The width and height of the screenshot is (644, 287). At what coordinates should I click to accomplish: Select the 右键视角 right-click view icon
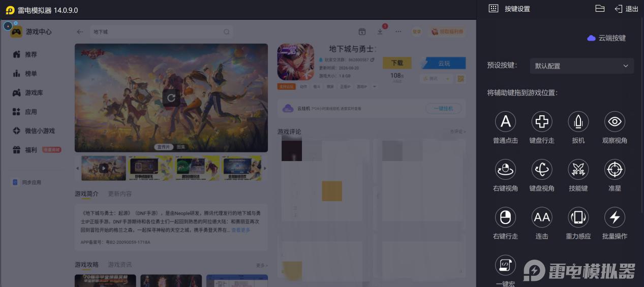point(505,169)
